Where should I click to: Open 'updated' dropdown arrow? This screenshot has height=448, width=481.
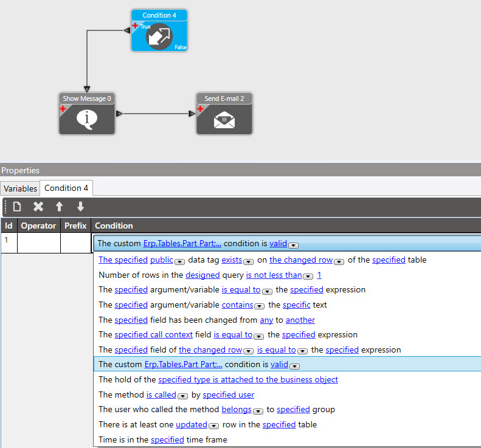(x=214, y=426)
